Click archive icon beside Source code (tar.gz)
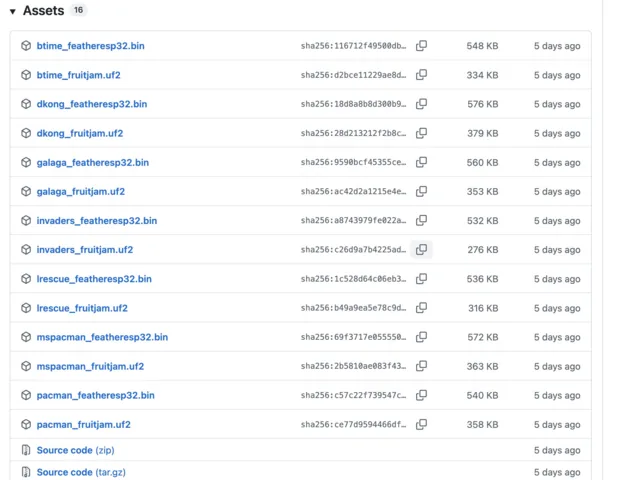The height and width of the screenshot is (480, 640). coord(26,472)
